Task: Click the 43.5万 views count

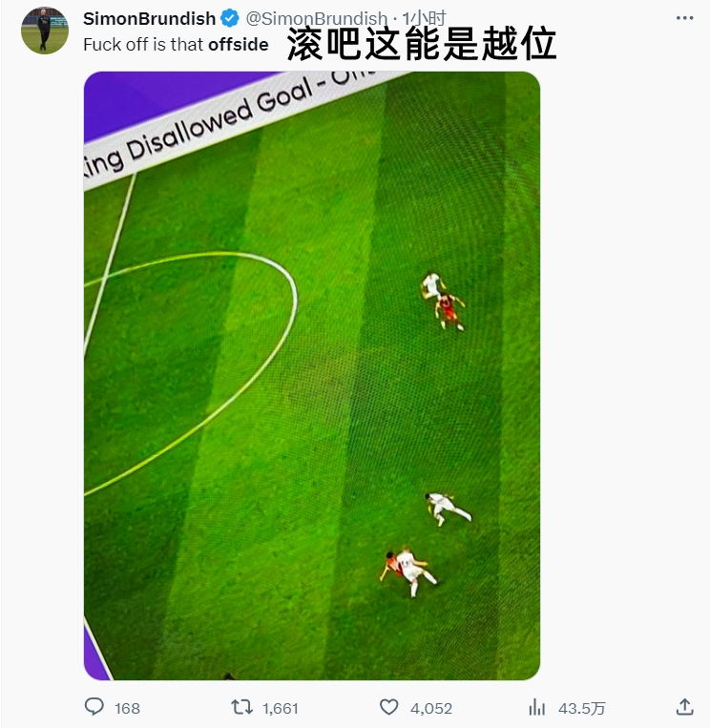Action: point(582,708)
